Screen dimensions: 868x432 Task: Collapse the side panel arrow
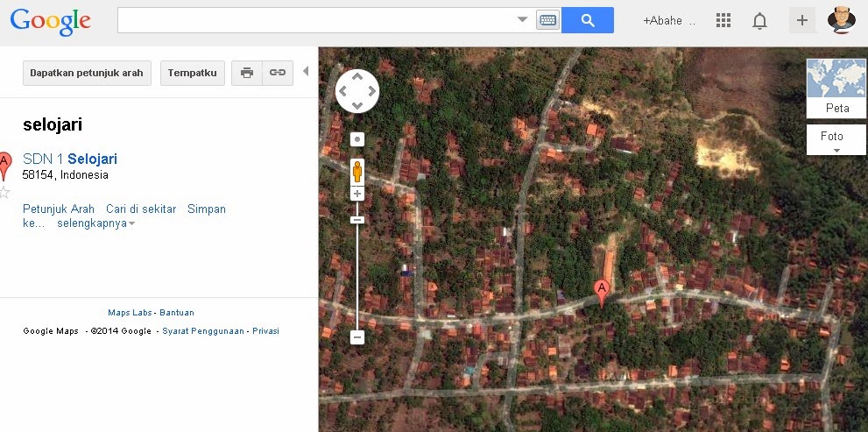coord(306,72)
